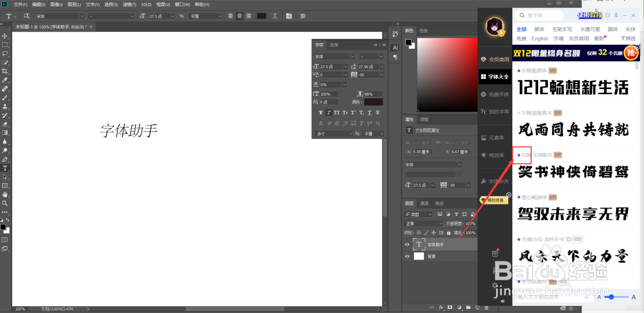Filter fonts by 毛笔手写 category

point(562,30)
